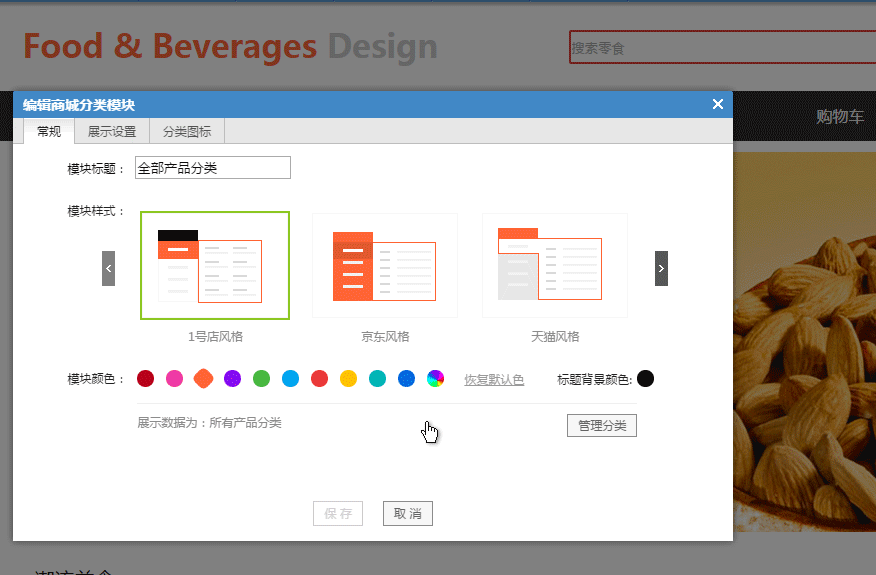Open the 展示设置 tab

click(x=112, y=131)
